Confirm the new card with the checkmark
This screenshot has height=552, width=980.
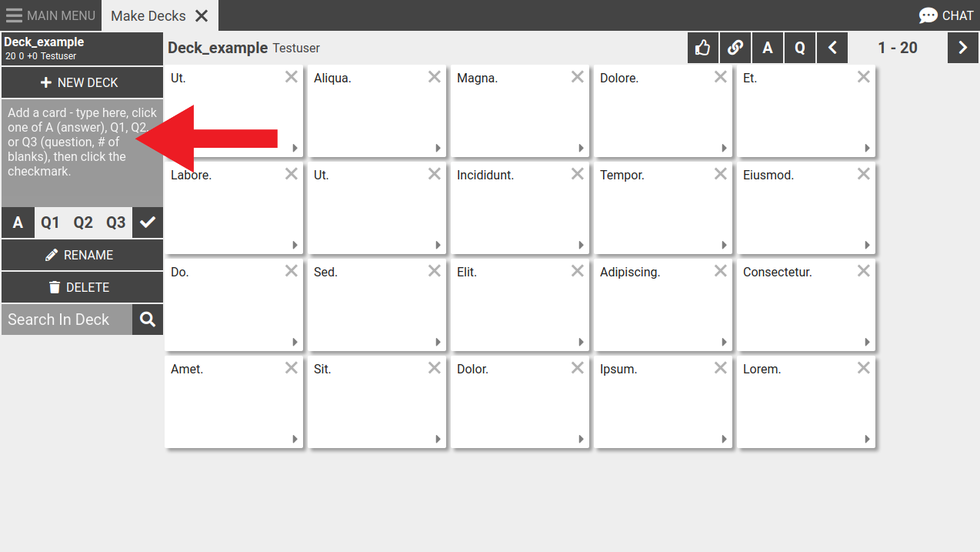[x=148, y=222]
